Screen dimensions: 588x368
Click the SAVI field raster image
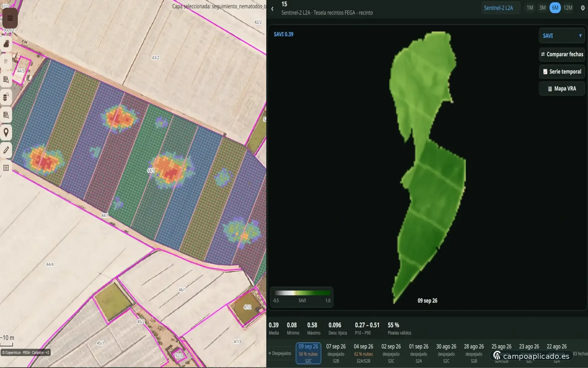tap(427, 167)
